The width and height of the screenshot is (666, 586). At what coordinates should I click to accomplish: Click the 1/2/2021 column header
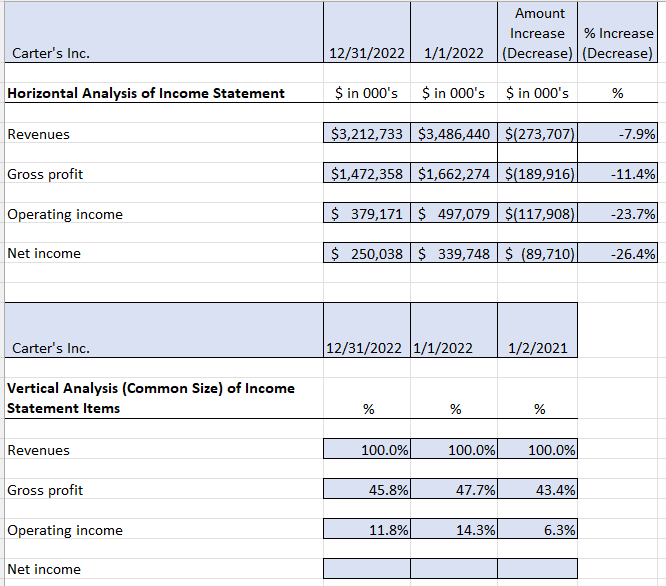[x=537, y=330]
